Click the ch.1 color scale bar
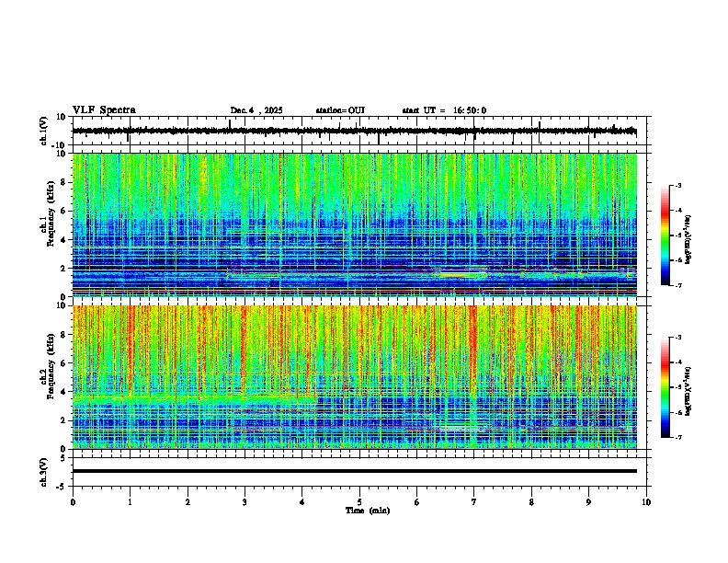This screenshot has width=728, height=563. pos(665,236)
